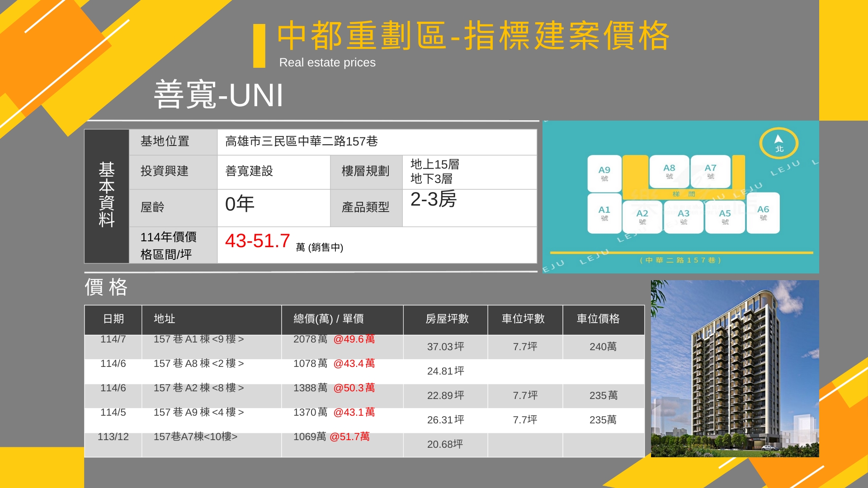This screenshot has width=868, height=488.
Task: Click the yellow bar beside the main title
Action: [259, 46]
